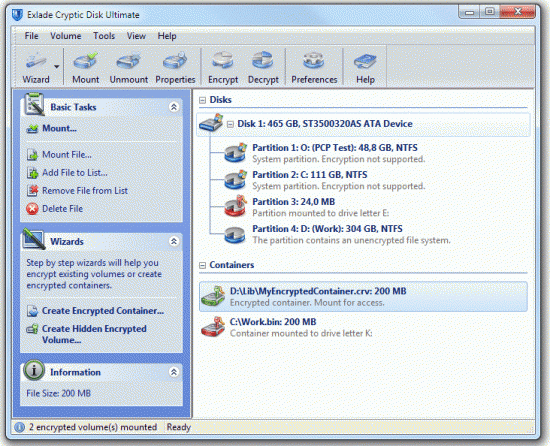Image resolution: width=550 pixels, height=446 pixels.
Task: Select Disk 1: 465 GB row
Action: [363, 124]
